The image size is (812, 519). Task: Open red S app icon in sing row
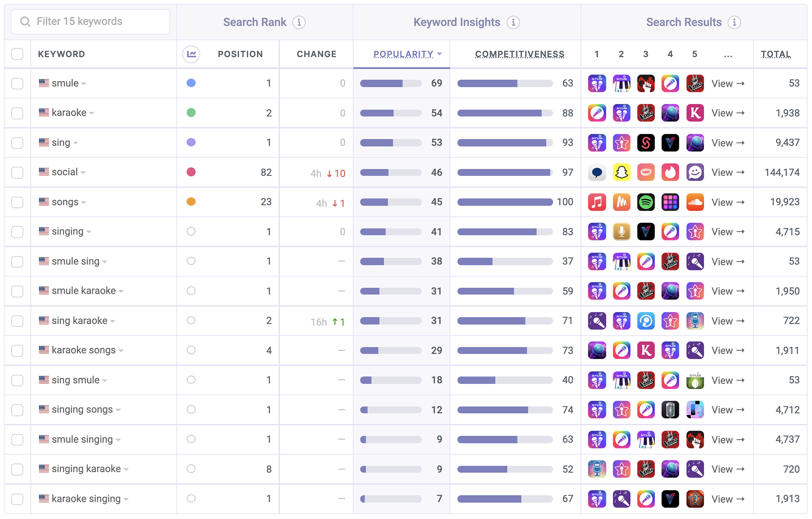pos(646,143)
